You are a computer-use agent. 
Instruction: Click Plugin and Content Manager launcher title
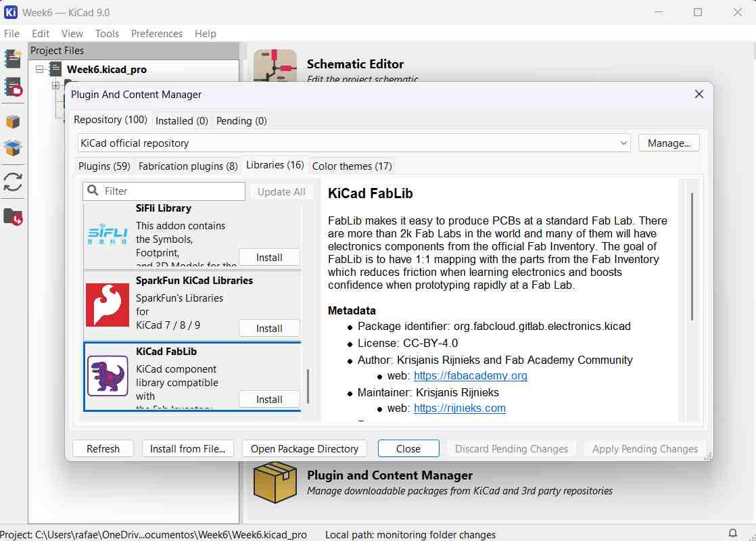click(x=389, y=475)
